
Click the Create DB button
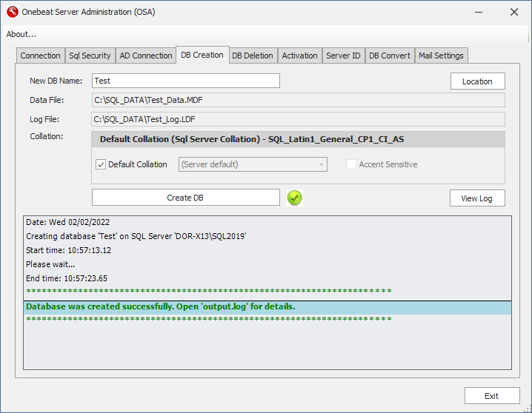pyautogui.click(x=185, y=198)
